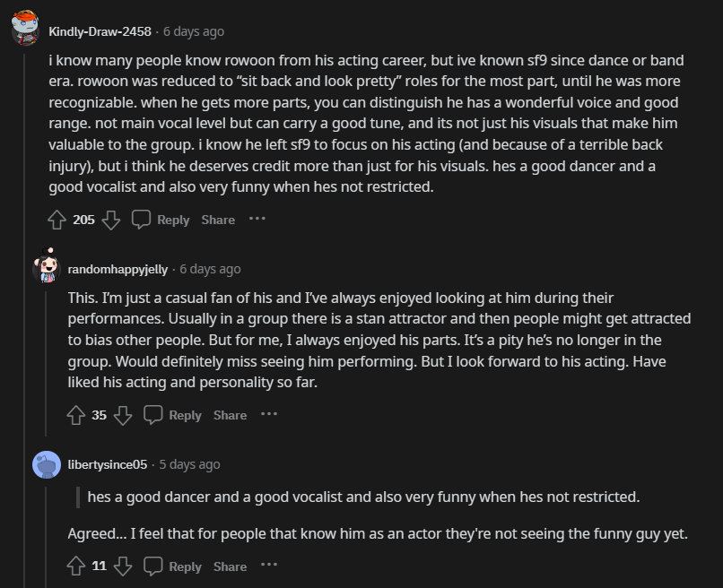Screen dimensions: 723x588
Task: Reply to libertysince05's comment
Action: tap(173, 566)
